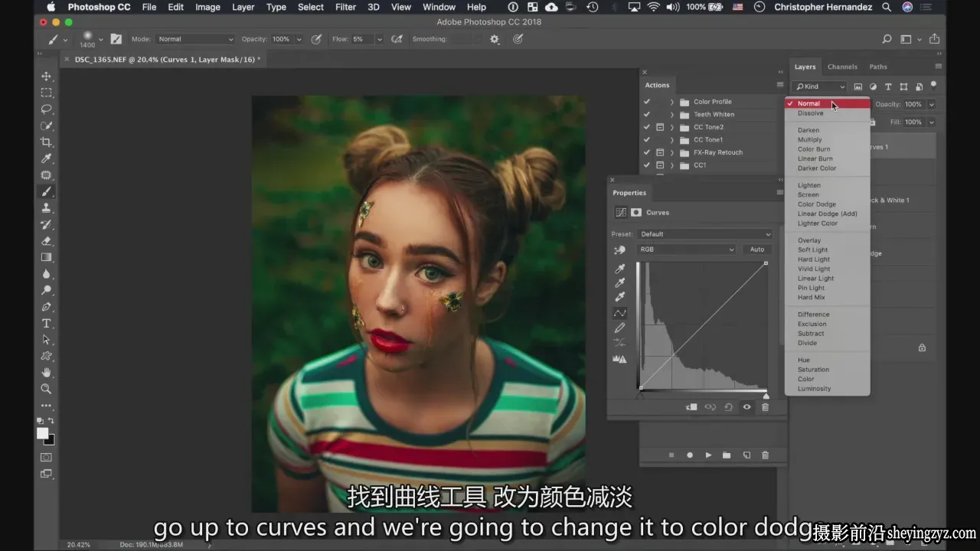Select the Brush tool in left toolbar
This screenshot has height=551, width=980.
click(46, 191)
